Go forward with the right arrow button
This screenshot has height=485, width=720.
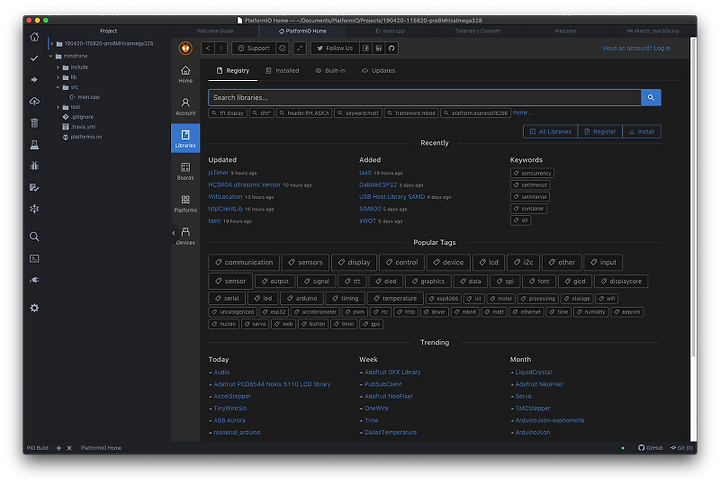tap(221, 48)
